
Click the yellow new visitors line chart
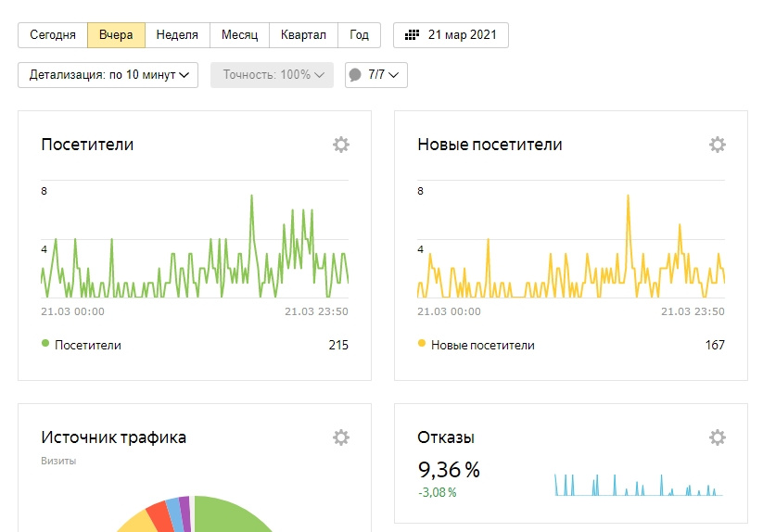coord(571,246)
